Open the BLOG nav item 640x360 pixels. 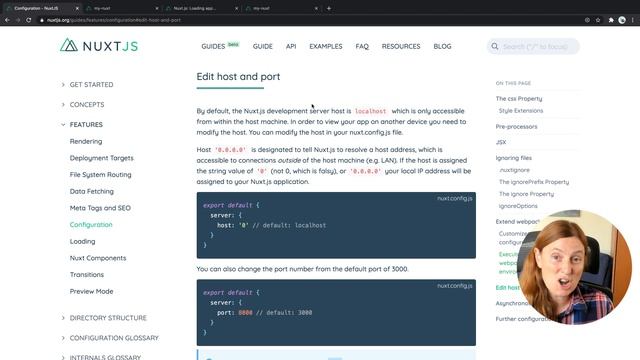click(442, 47)
